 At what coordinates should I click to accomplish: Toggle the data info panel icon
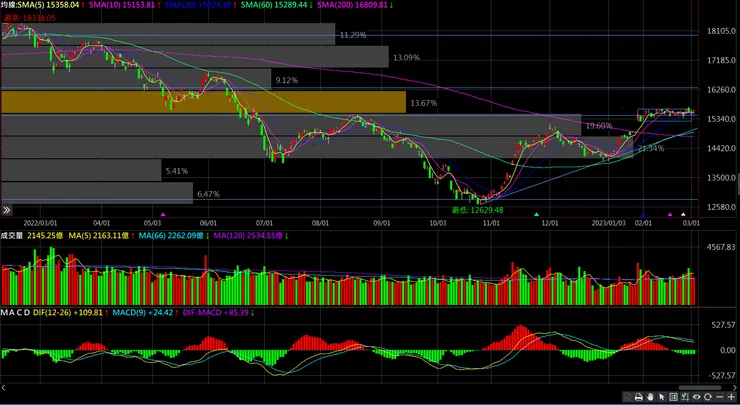click(673, 397)
